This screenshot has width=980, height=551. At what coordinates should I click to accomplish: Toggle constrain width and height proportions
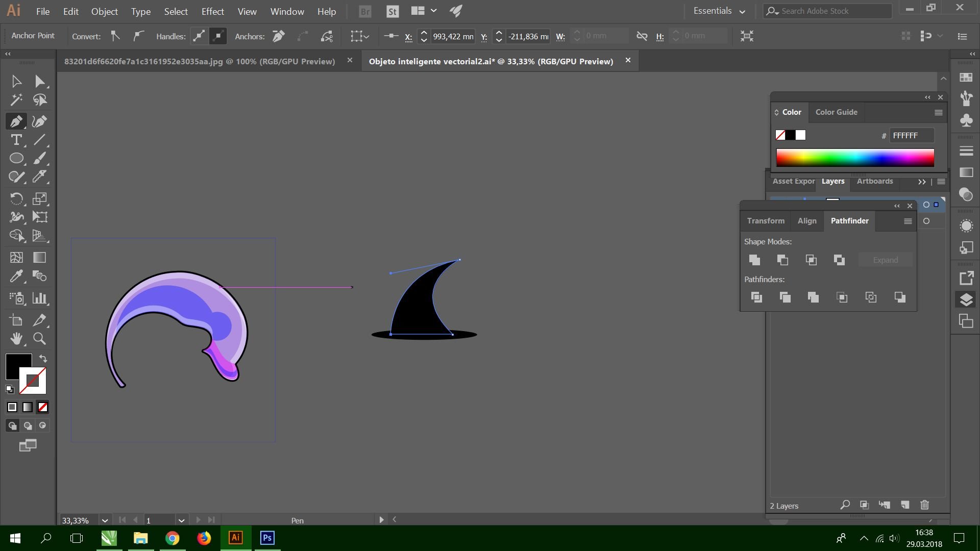642,36
